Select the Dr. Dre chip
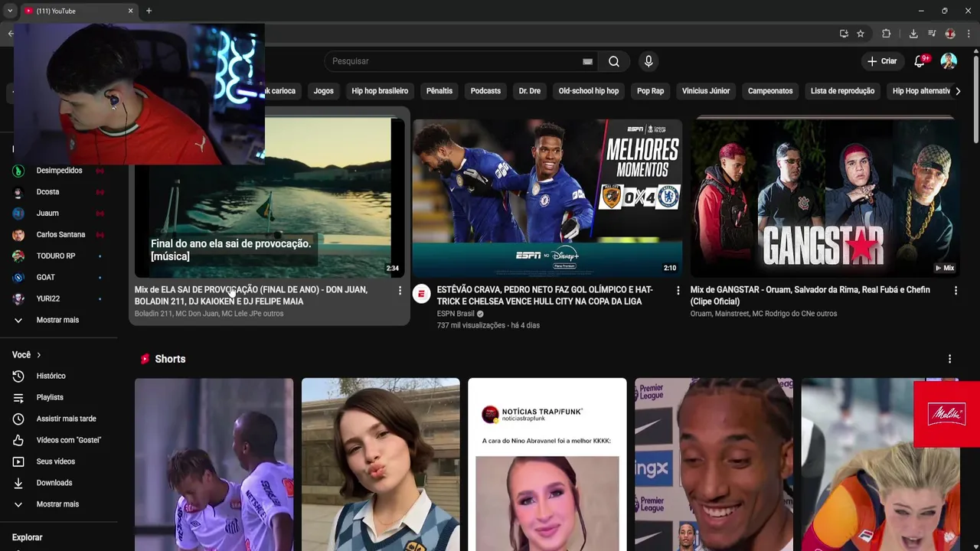 (x=530, y=91)
